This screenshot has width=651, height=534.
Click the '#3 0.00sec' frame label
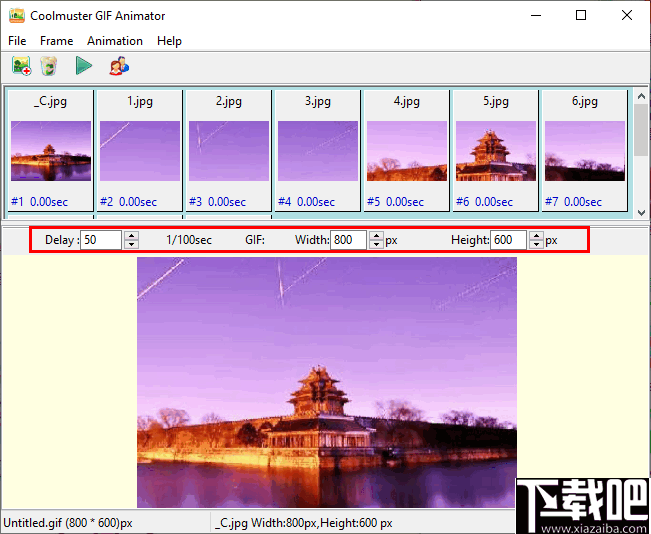(x=217, y=202)
